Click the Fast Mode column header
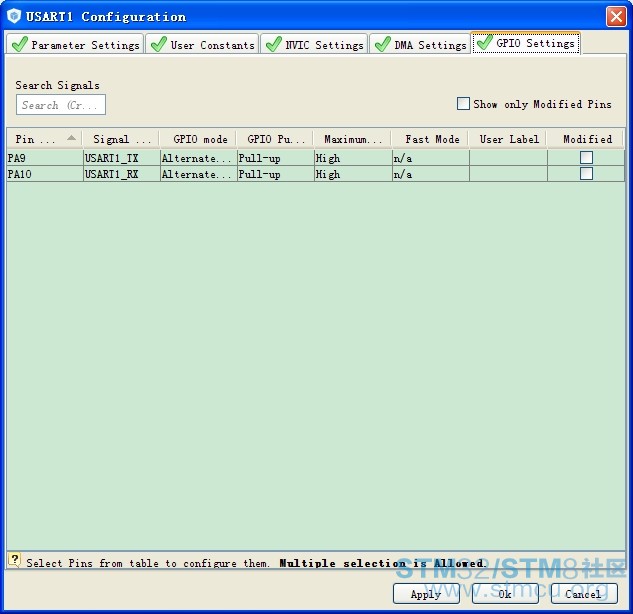Viewport: 633px width, 614px height. pyautogui.click(x=430, y=139)
